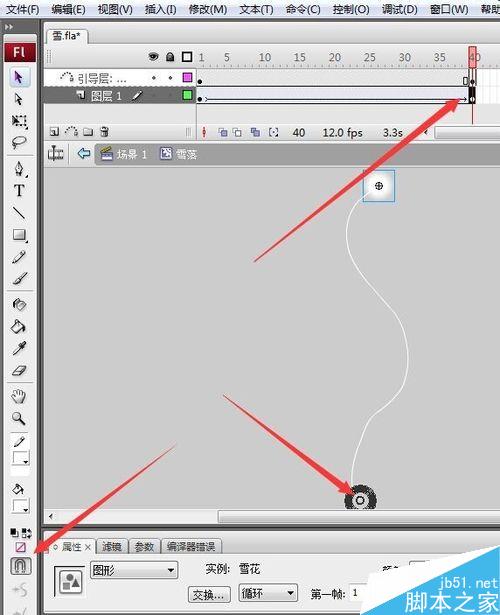500x615 pixels.
Task: Select the Text tool
Action: tap(19, 191)
